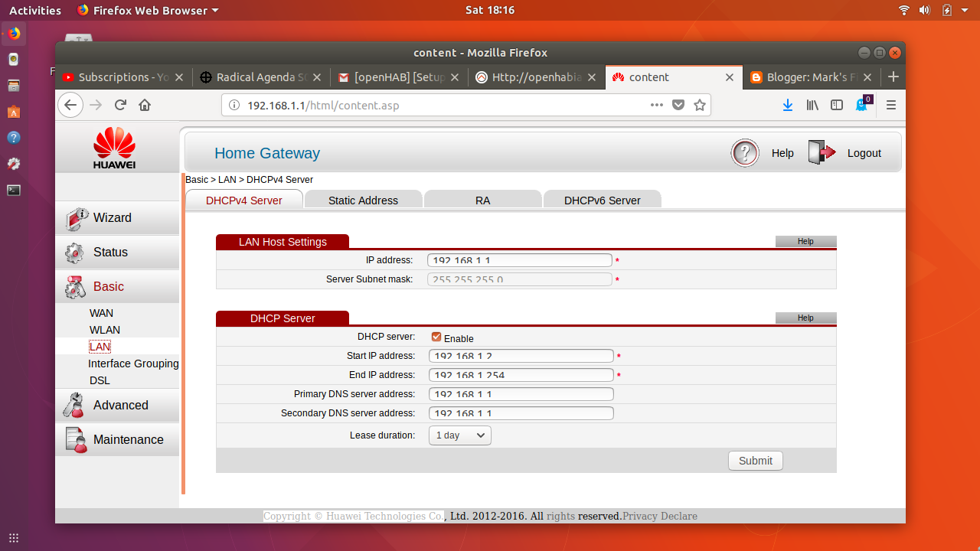Go to the Firefox home page icon
This screenshot has width=980, height=551.
145,106
